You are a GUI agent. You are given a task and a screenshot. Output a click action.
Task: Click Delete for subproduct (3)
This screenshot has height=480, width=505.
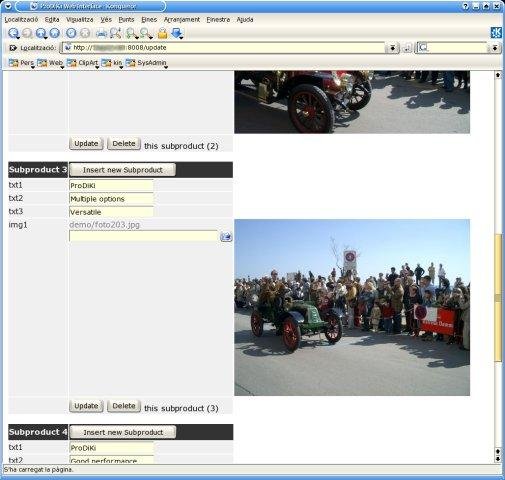coord(124,406)
